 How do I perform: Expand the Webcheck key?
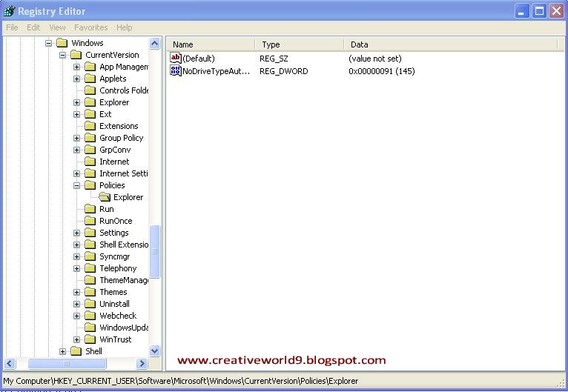tap(77, 316)
